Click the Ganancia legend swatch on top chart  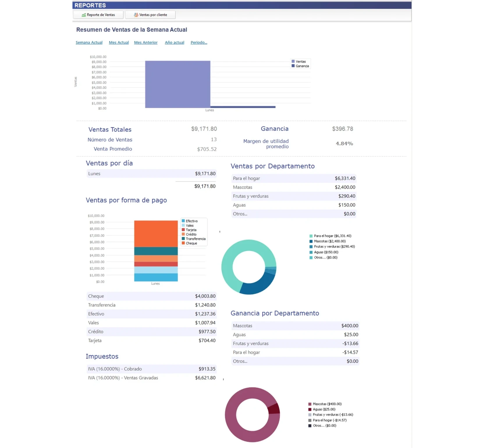point(293,66)
